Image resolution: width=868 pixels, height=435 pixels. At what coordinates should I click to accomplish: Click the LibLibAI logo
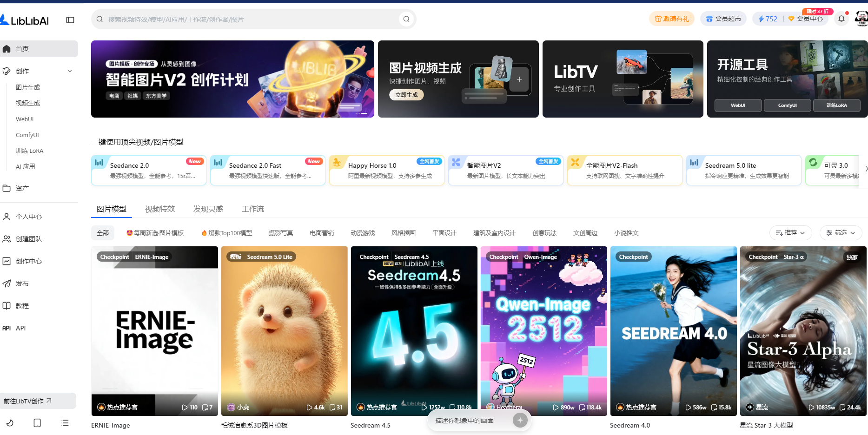[x=24, y=20]
